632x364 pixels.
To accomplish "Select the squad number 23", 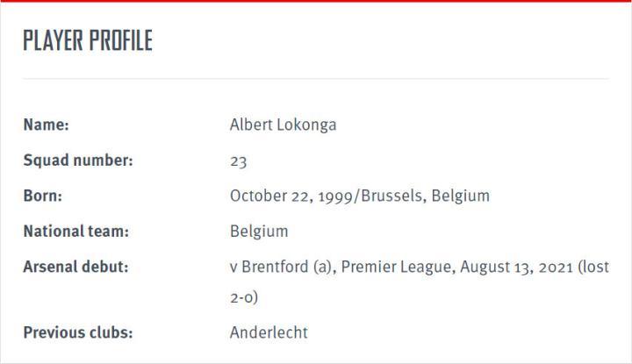I will (x=238, y=161).
